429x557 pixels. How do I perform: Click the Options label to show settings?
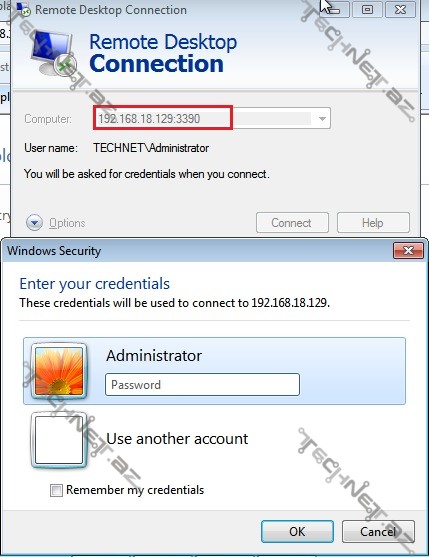(x=67, y=223)
